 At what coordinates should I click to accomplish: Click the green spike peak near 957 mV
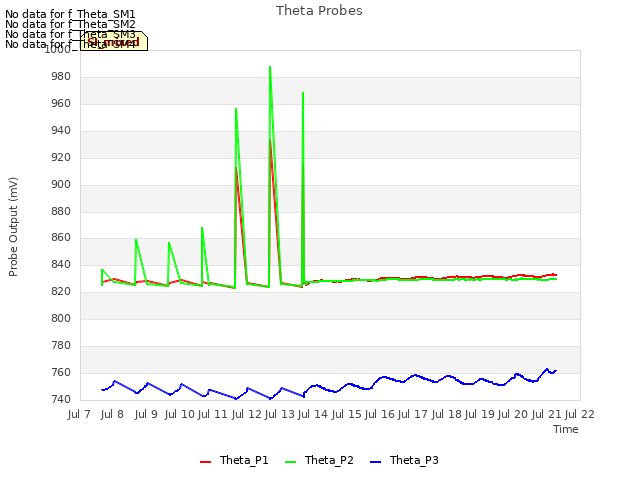click(236, 109)
